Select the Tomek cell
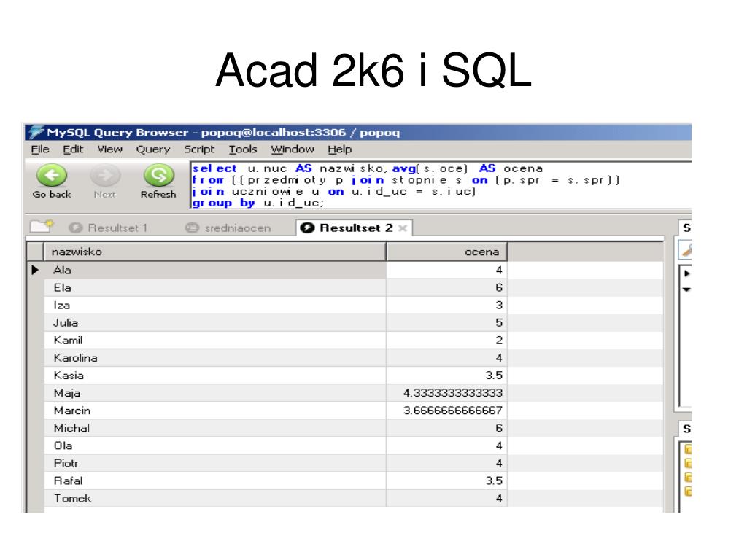 215,499
